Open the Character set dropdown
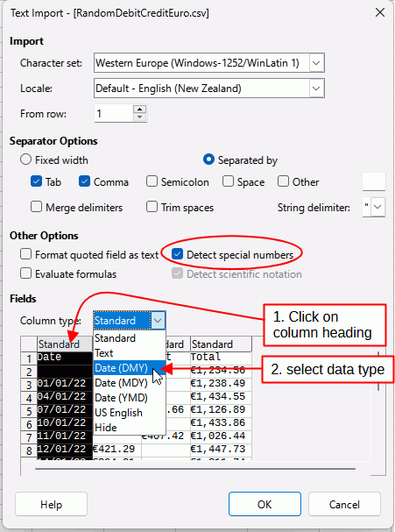 pos(316,63)
